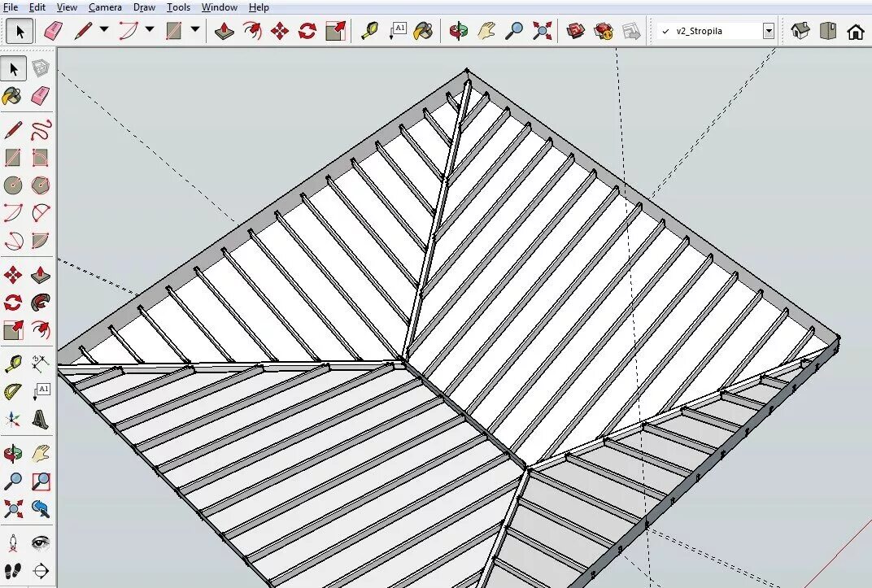
Task: Select the Axes tool
Action: click(x=13, y=420)
